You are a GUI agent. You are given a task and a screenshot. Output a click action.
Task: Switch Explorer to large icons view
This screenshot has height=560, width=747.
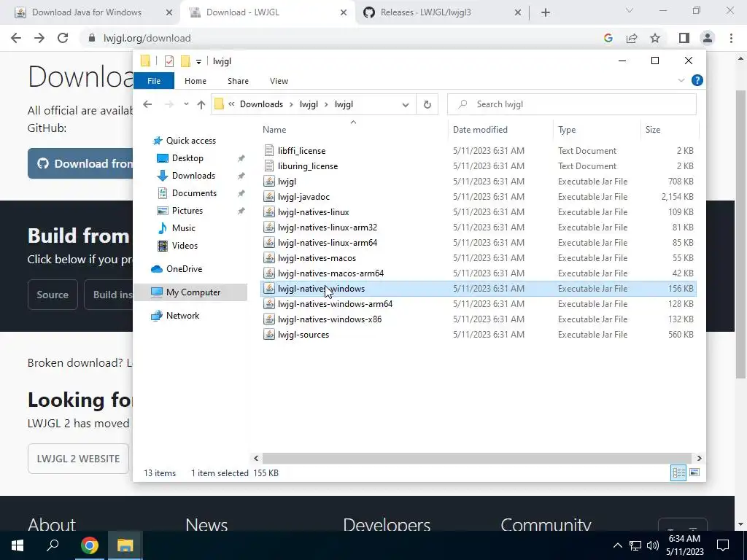[694, 472]
